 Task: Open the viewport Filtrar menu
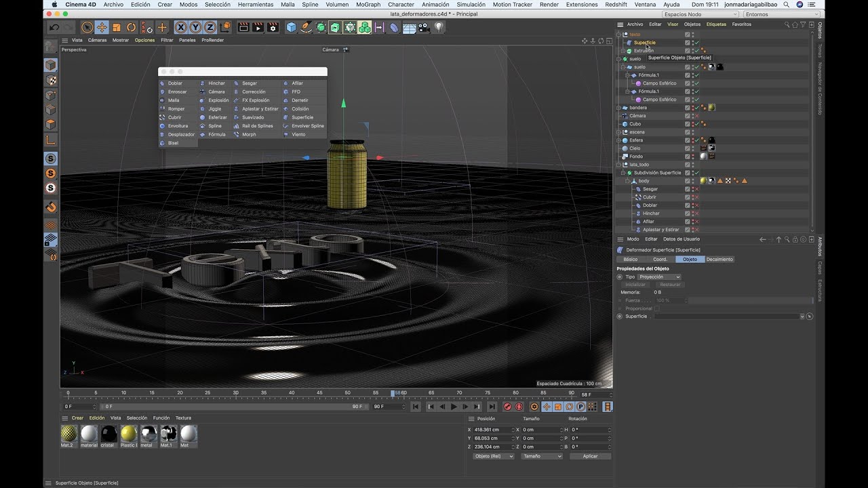[x=167, y=40]
